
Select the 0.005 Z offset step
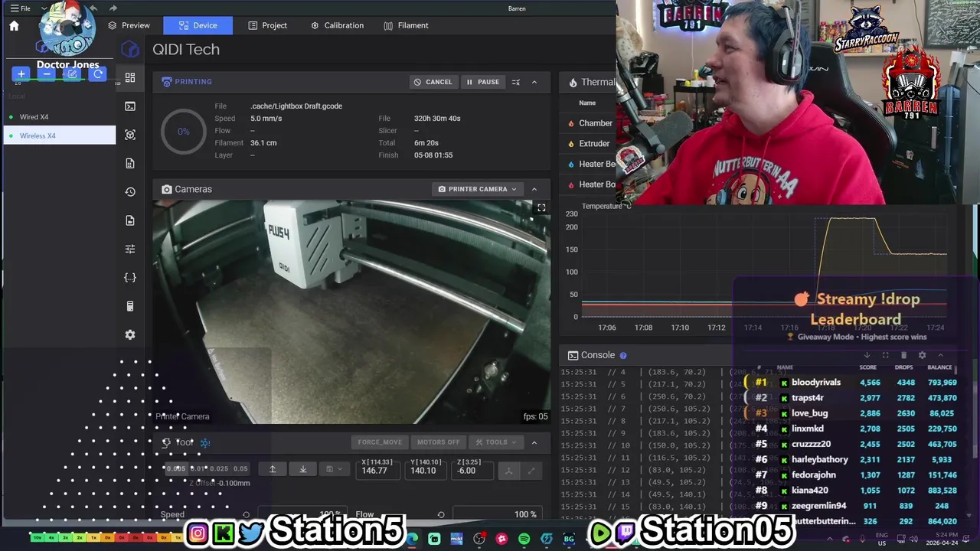[177, 469]
